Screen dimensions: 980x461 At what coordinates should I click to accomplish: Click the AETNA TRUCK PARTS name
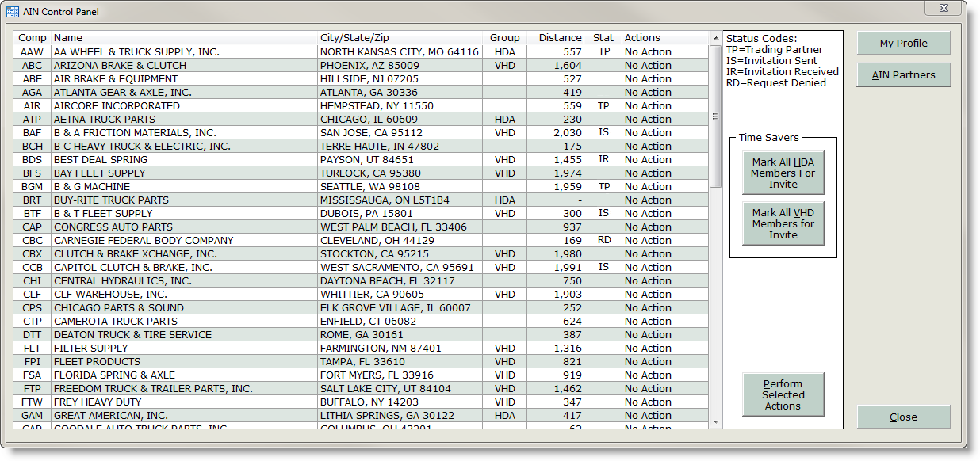click(x=105, y=120)
